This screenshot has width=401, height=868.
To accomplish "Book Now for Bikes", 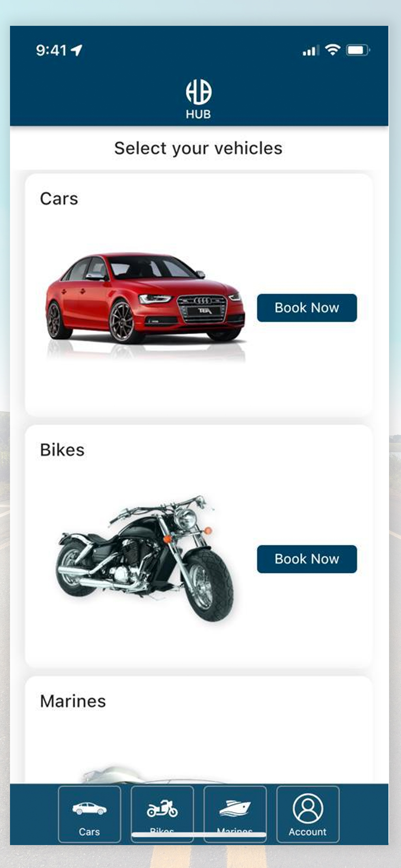I will pyautogui.click(x=307, y=559).
